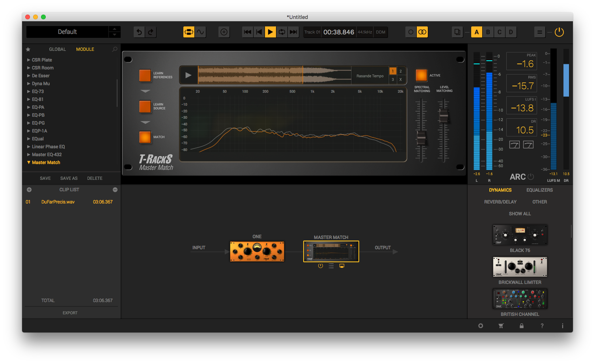Toggle the ACTIVE orange button
This screenshot has height=364, width=595.
point(422,75)
